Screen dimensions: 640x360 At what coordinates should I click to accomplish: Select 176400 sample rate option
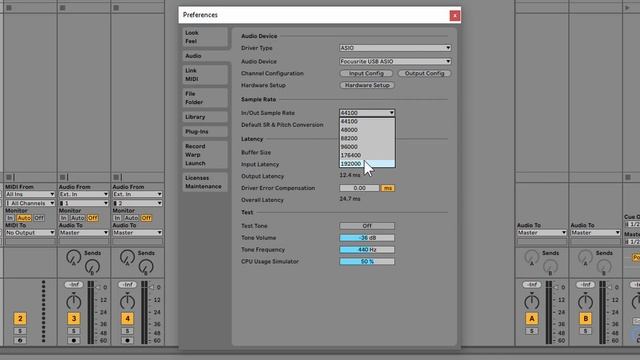[367, 155]
